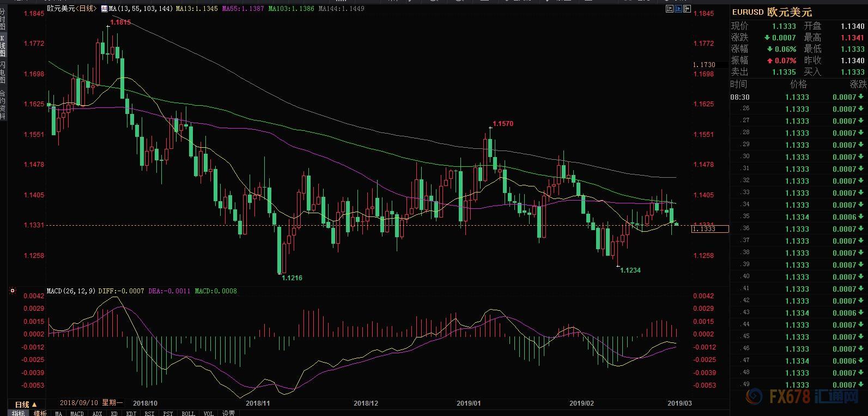Image resolution: width=868 pixels, height=416 pixels.
Task: Click the 现价 value 1.1333
Action: (784, 26)
